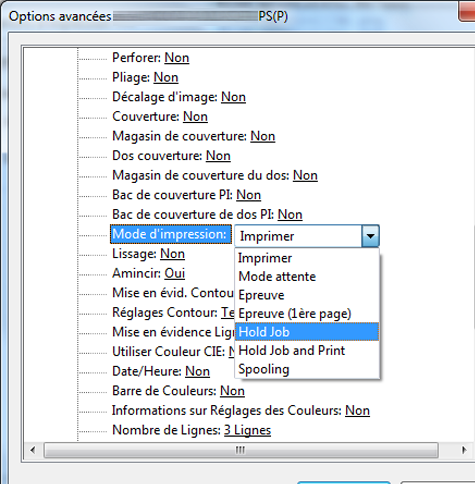Viewport: 475px width, 484px height.
Task: Click Bac de couverture de dos PI Non
Action: click(290, 215)
